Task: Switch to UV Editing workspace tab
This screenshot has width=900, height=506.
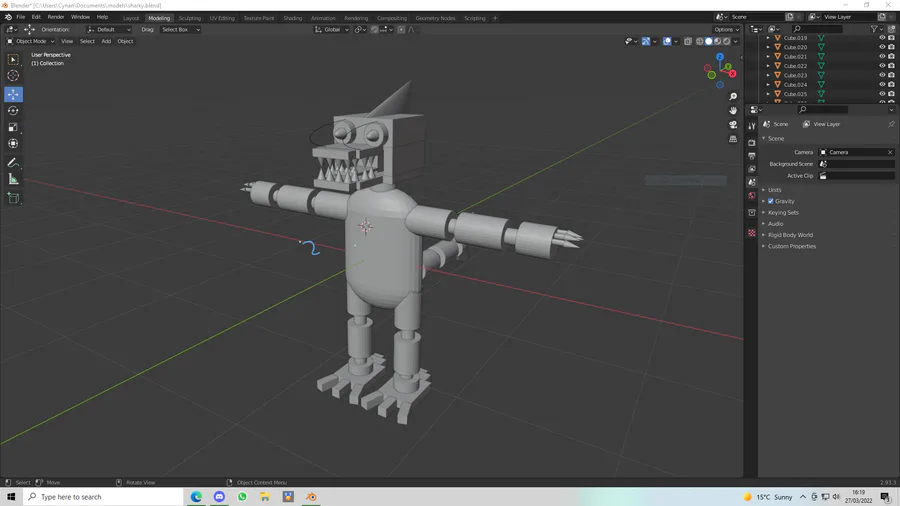Action: [222, 18]
